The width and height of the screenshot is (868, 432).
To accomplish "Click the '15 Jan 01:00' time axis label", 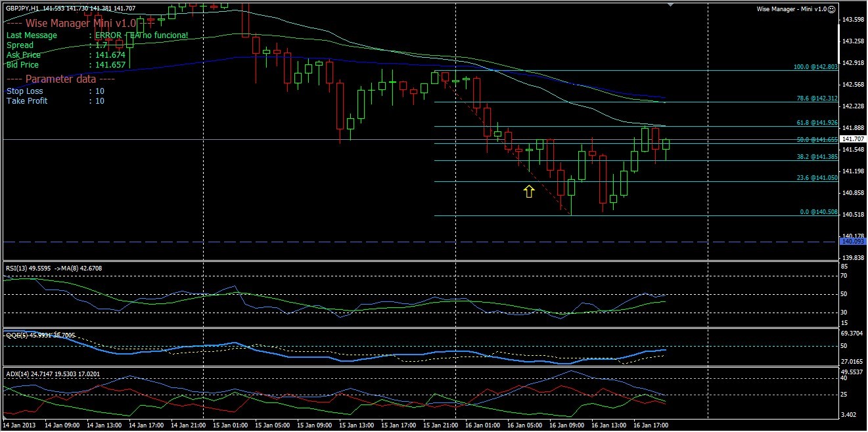I will 231,425.
